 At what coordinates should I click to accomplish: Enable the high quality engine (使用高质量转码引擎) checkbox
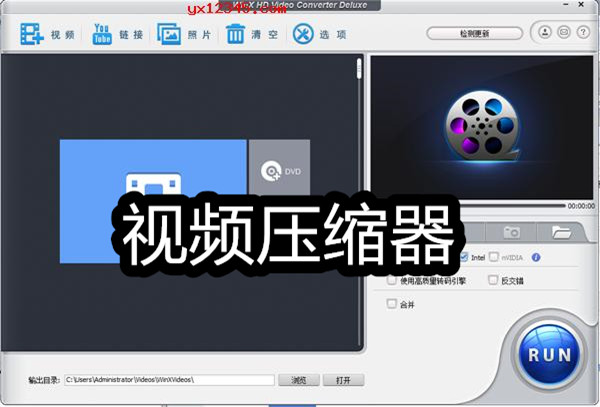click(x=391, y=280)
